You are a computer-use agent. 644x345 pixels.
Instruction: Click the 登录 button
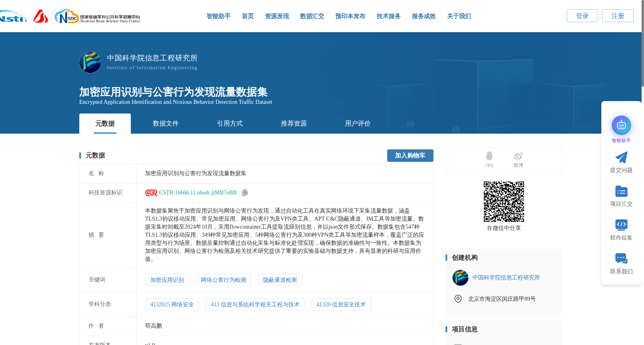coord(582,16)
